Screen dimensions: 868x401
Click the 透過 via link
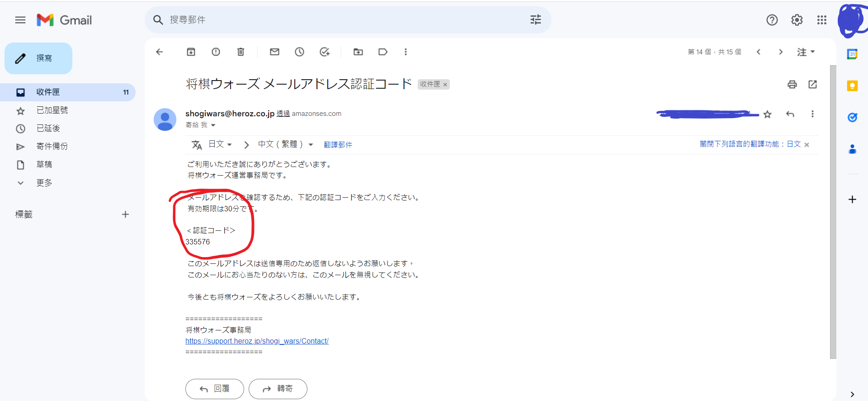283,114
